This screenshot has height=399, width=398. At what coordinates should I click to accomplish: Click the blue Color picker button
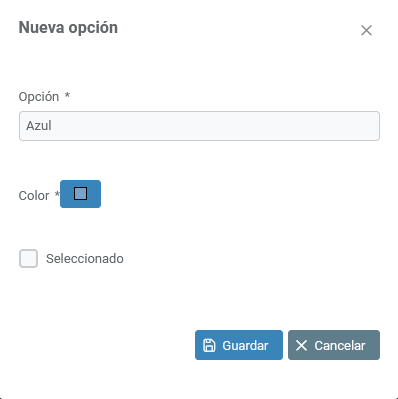pyautogui.click(x=80, y=194)
